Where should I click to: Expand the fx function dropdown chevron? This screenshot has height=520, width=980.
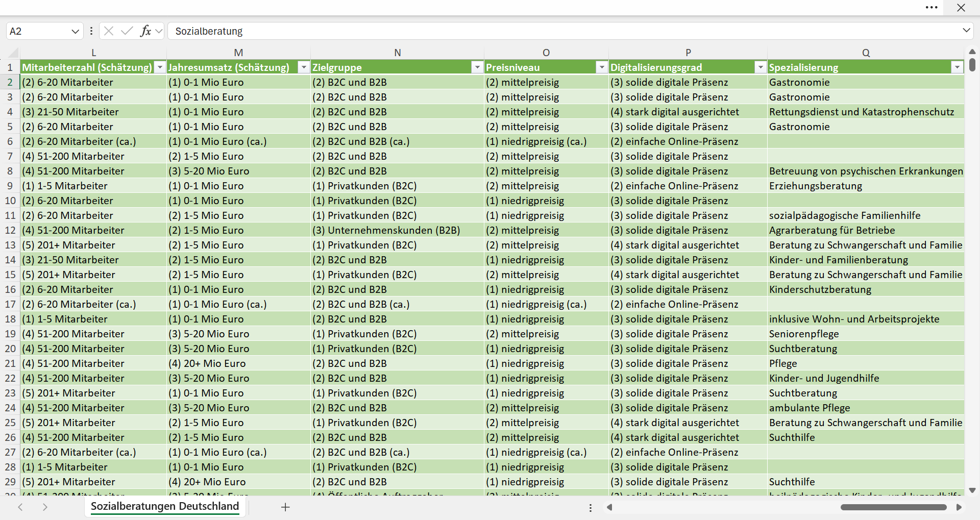tap(159, 31)
